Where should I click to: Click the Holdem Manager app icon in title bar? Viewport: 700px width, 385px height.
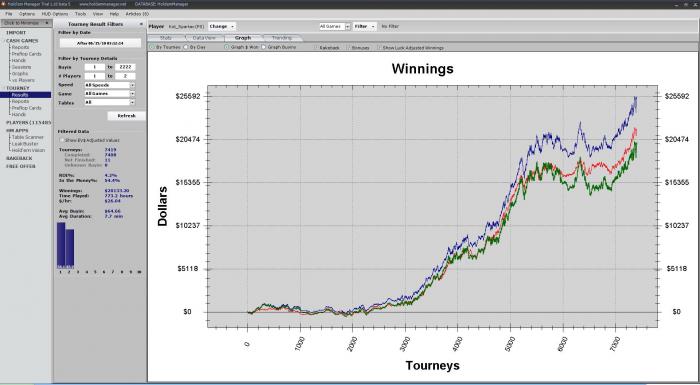click(x=3, y=4)
